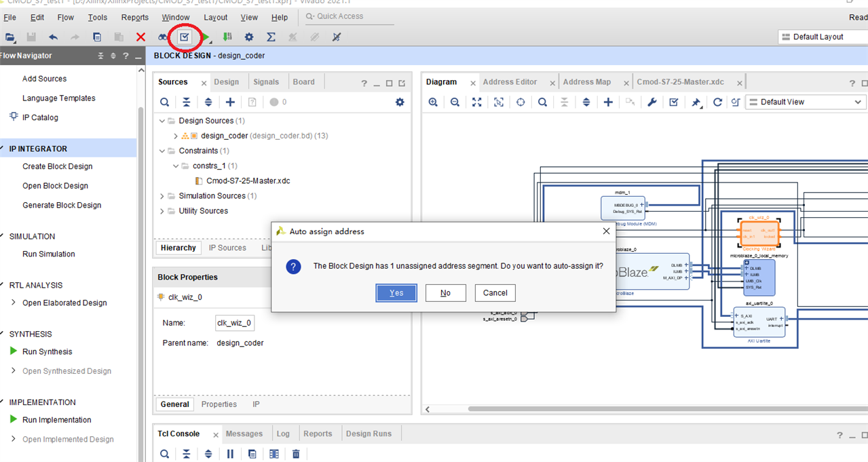Click the Program Device green arrow icon
Image resolution: width=868 pixels, height=462 pixels.
coord(227,37)
